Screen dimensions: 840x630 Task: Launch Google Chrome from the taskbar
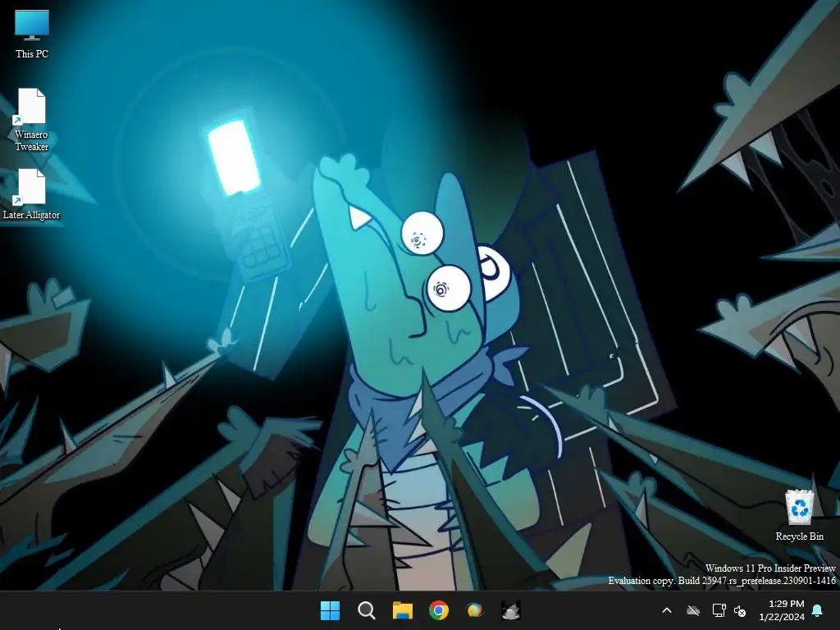pyautogui.click(x=439, y=610)
